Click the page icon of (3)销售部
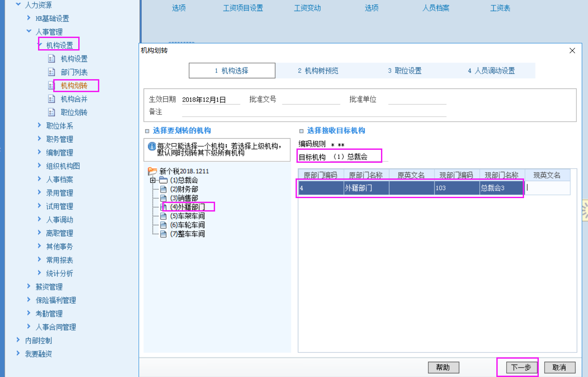Image resolution: width=588 pixels, height=377 pixels. click(x=163, y=198)
